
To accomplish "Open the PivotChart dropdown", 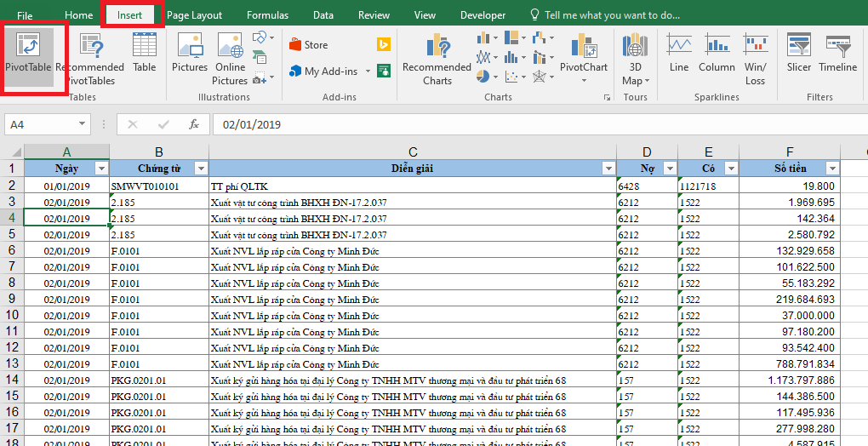I will coord(584,81).
